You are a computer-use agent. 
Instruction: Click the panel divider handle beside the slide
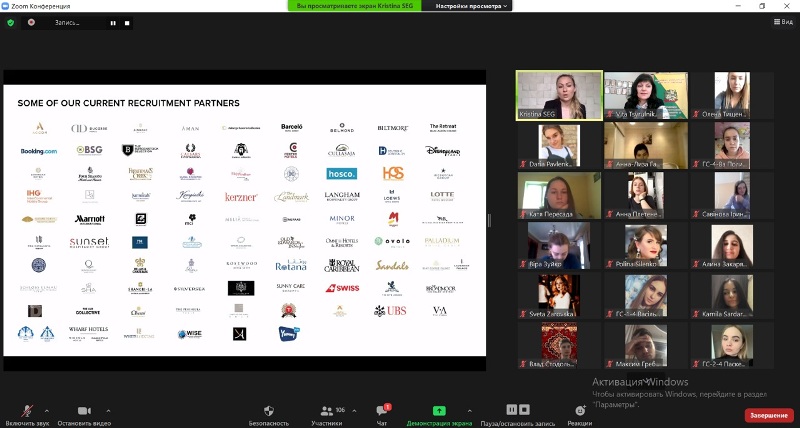[489, 220]
